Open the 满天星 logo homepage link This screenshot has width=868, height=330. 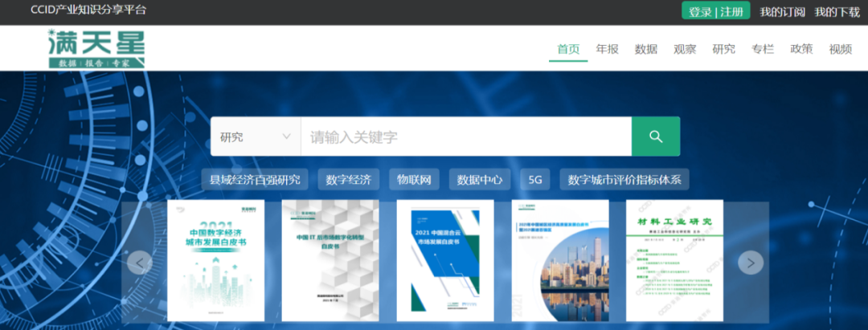coord(96,49)
